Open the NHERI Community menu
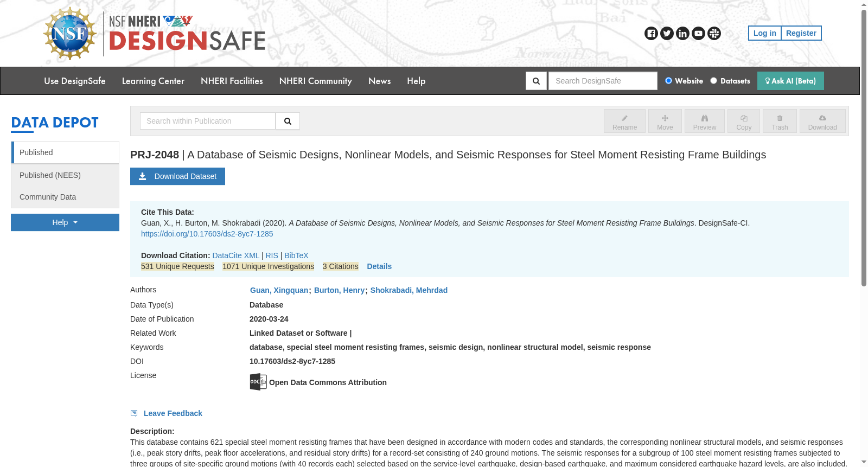 coord(315,81)
